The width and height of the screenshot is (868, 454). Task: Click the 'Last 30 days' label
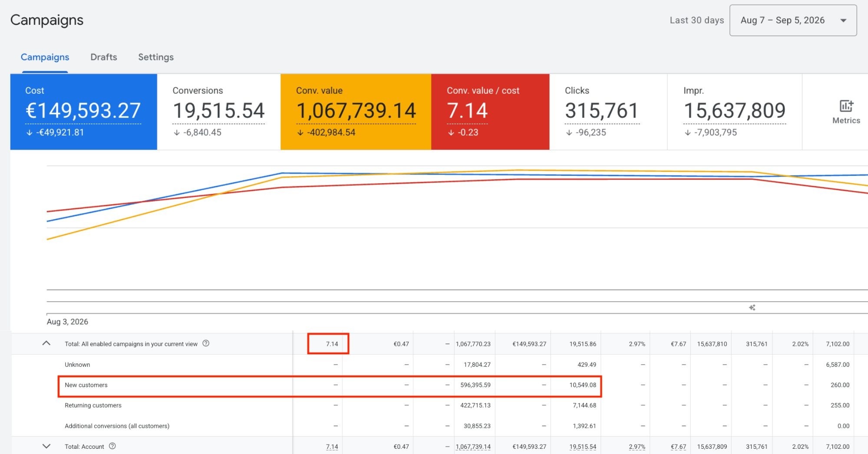[x=696, y=20]
